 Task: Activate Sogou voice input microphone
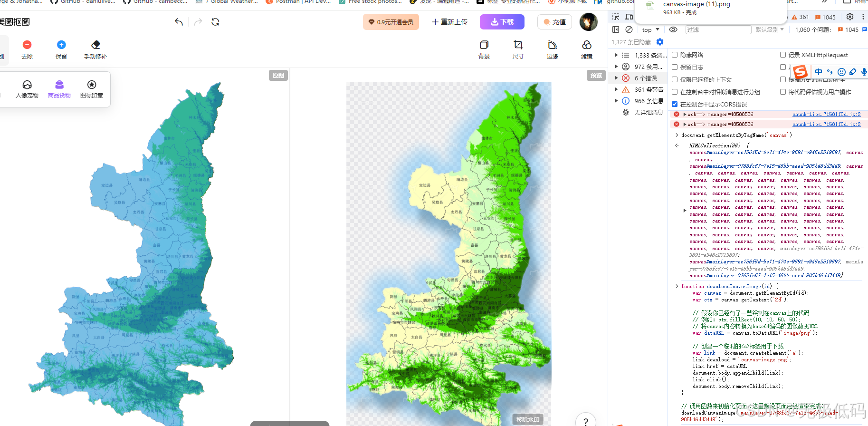pos(864,72)
